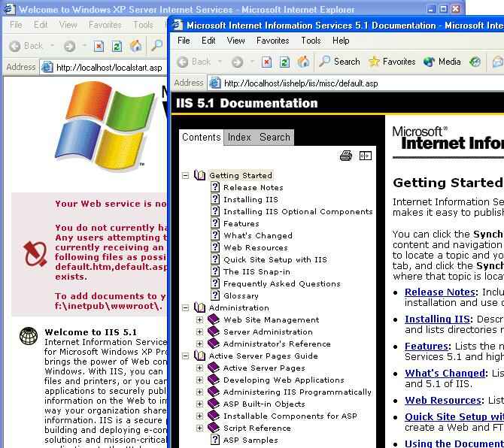Click Web Site Management purple book icon
Viewport: 504px width, 448px height.
(x=214, y=319)
